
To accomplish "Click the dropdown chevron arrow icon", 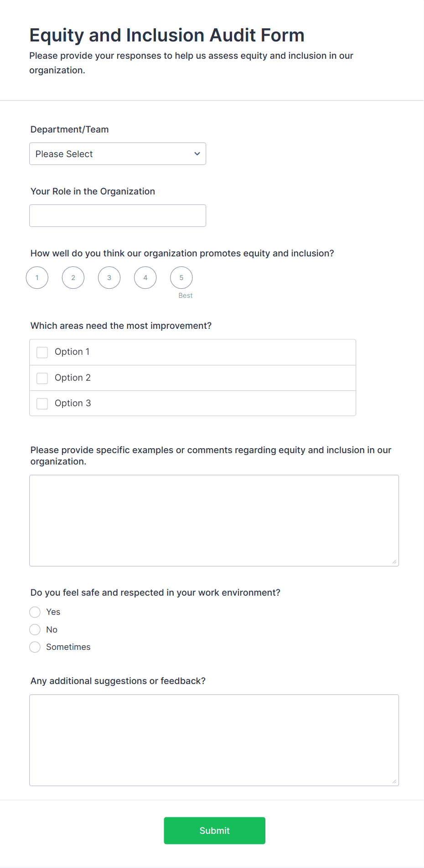I will (197, 154).
